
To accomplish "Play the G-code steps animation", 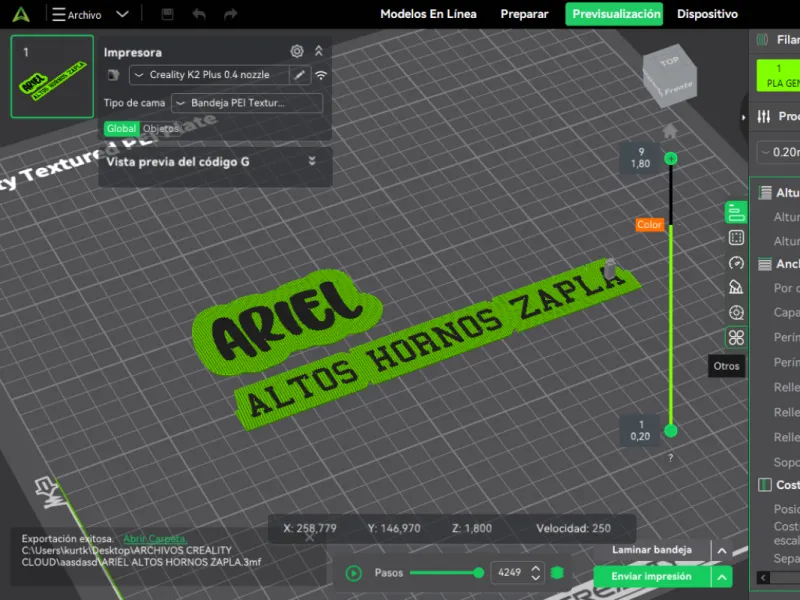I will pos(354,573).
